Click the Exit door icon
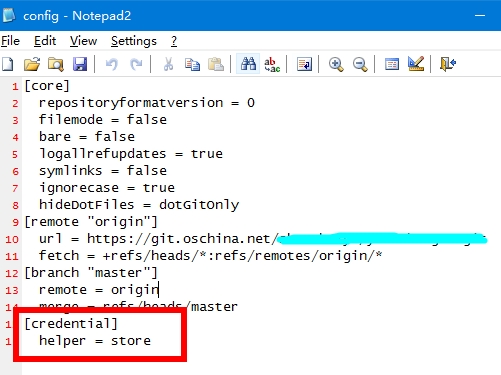 [x=448, y=64]
